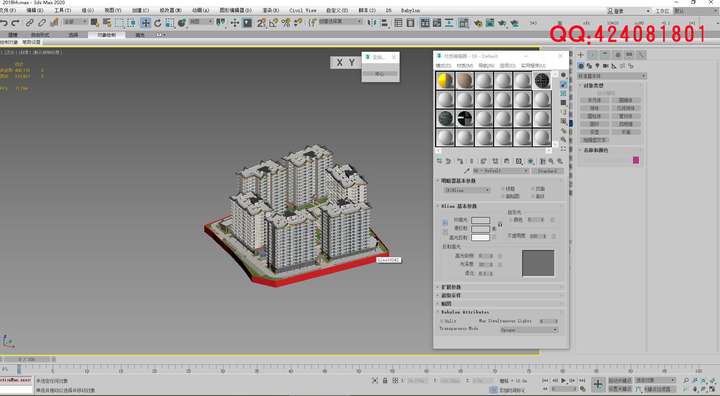This screenshot has width=720, height=396.
Task: Open the Hierarchy command panel tab
Action: [x=605, y=55]
